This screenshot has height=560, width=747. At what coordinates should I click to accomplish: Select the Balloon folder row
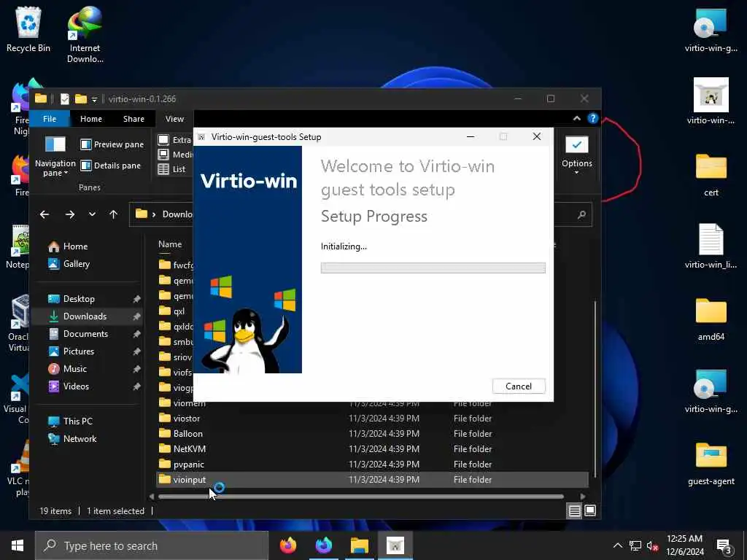373,434
